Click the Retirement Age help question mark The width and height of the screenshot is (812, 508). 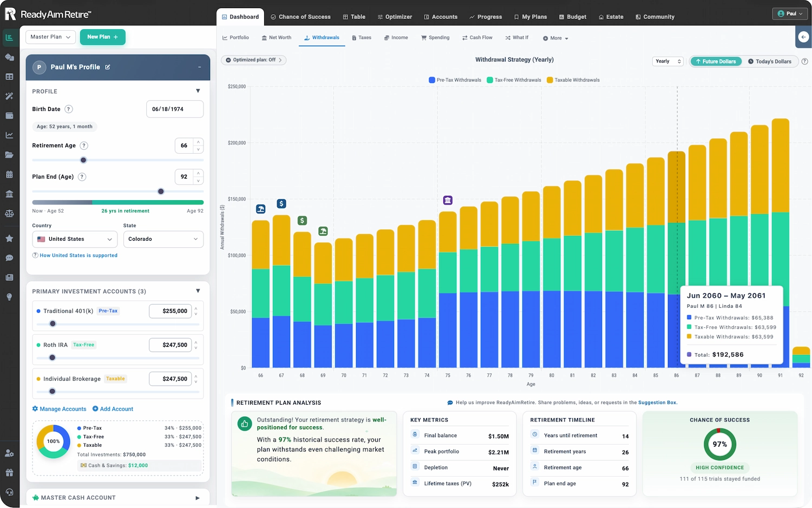[x=84, y=146]
